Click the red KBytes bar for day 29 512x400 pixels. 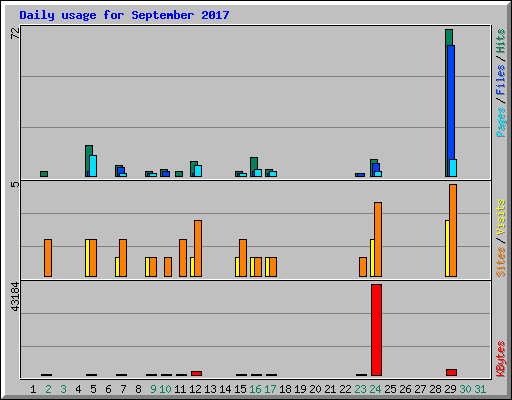pos(451,372)
